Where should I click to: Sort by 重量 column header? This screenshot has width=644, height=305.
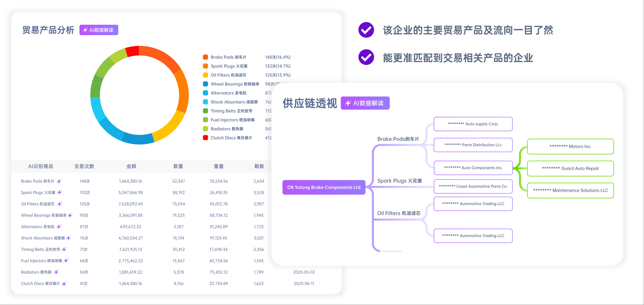pyautogui.click(x=219, y=166)
